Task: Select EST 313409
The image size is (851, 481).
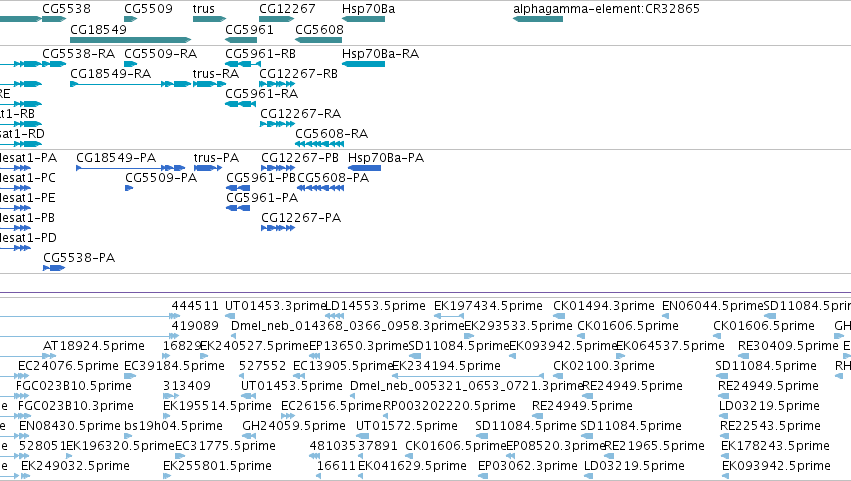Action: (171, 396)
